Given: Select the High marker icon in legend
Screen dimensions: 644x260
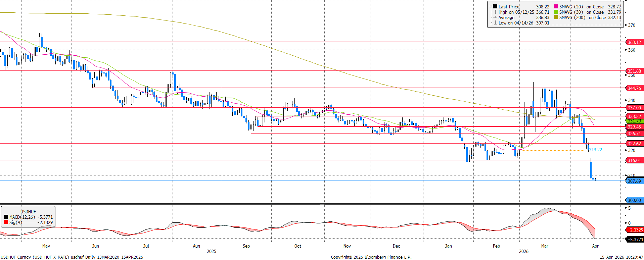Looking at the screenshot, I should (x=495, y=12).
